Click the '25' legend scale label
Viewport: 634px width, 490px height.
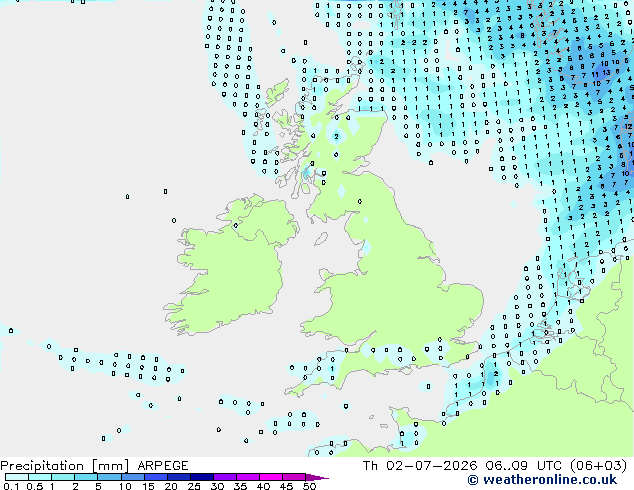tap(194, 486)
